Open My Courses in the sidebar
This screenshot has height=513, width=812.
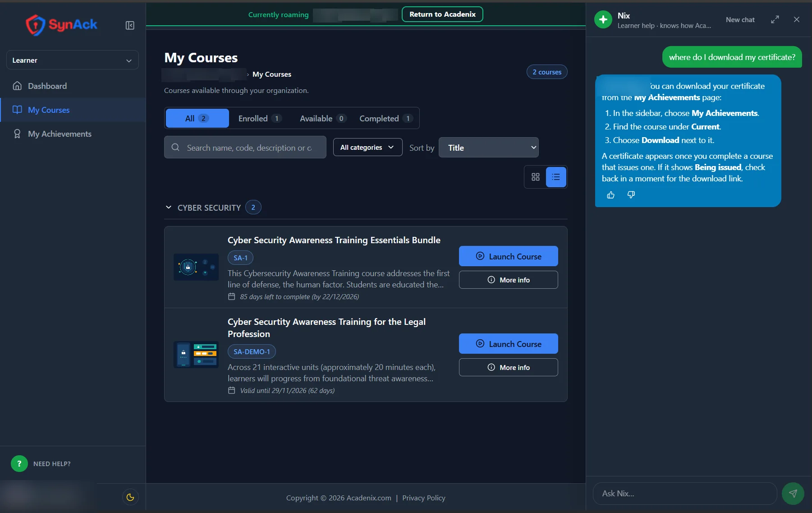[x=73, y=110]
